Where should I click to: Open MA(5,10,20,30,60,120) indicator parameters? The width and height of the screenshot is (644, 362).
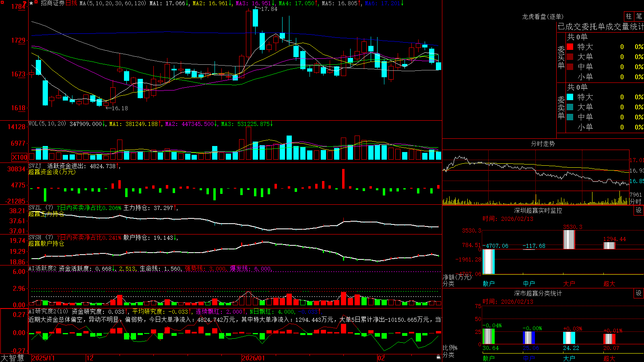[x=113, y=3]
